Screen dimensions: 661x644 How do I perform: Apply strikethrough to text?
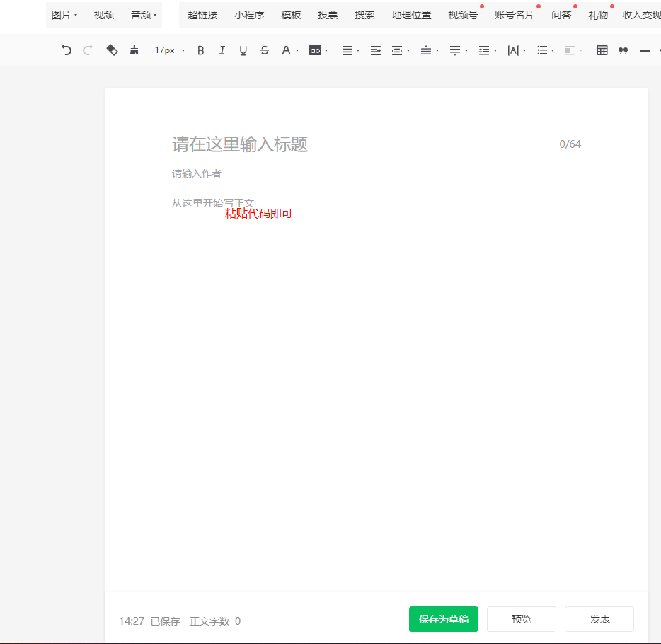coord(264,50)
